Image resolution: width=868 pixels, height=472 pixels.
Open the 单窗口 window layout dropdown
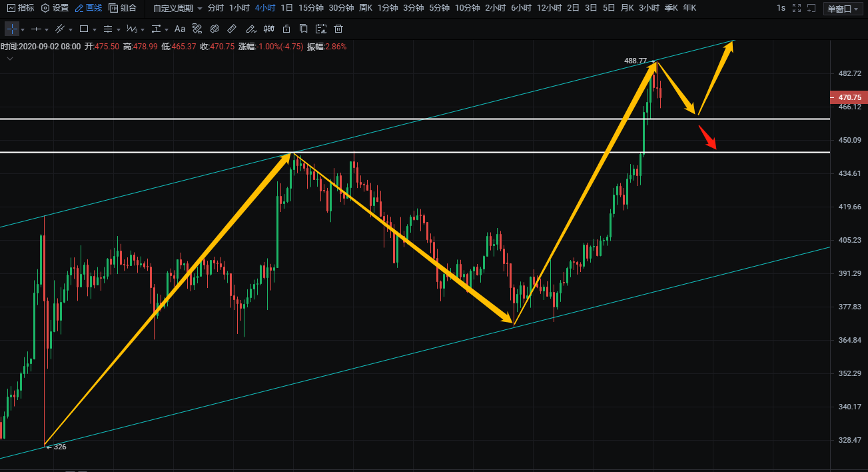coord(843,9)
